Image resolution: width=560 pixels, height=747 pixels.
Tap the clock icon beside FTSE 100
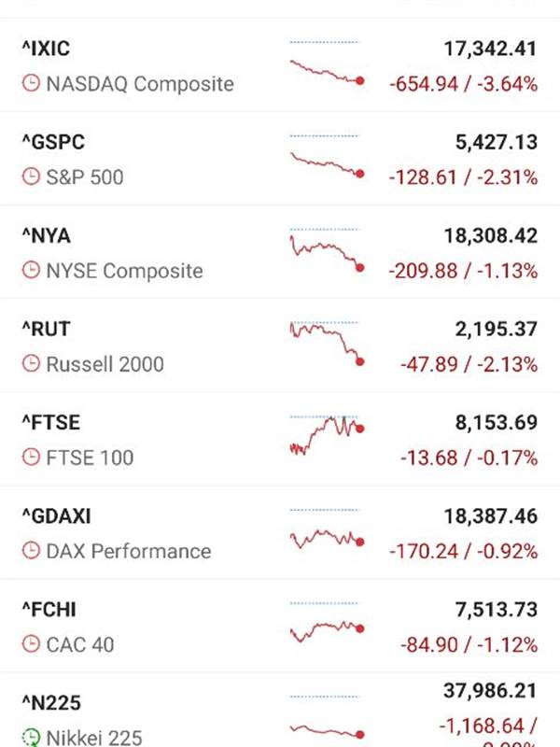31,458
